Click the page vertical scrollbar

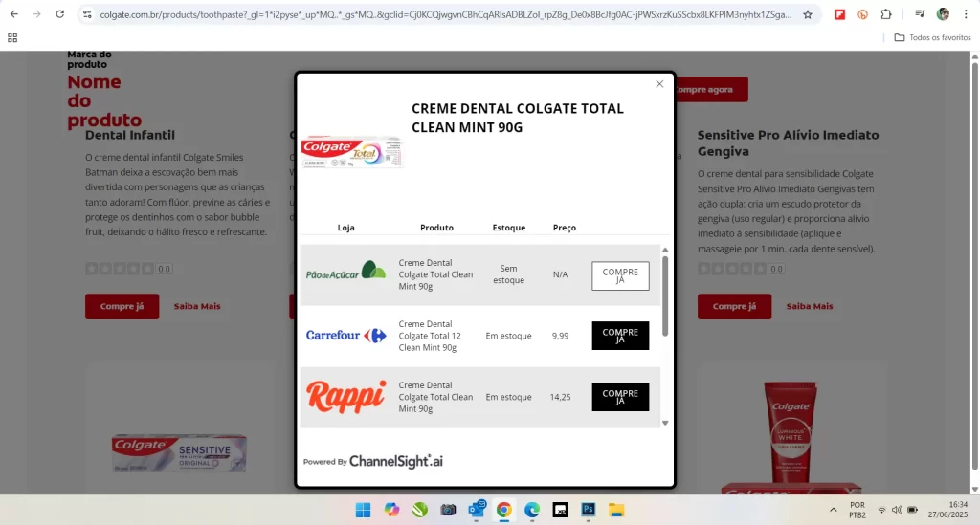click(x=974, y=265)
